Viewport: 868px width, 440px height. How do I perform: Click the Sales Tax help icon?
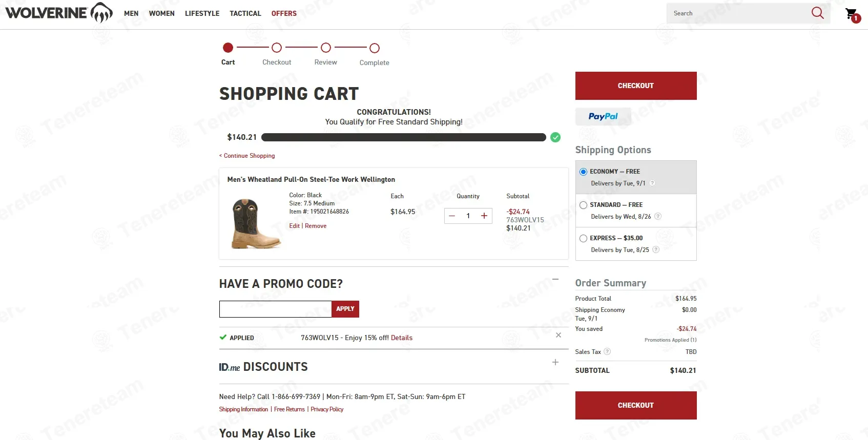click(x=607, y=351)
